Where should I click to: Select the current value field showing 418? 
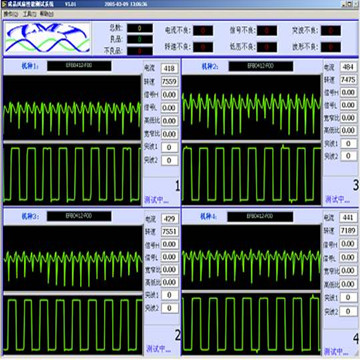[170, 69]
